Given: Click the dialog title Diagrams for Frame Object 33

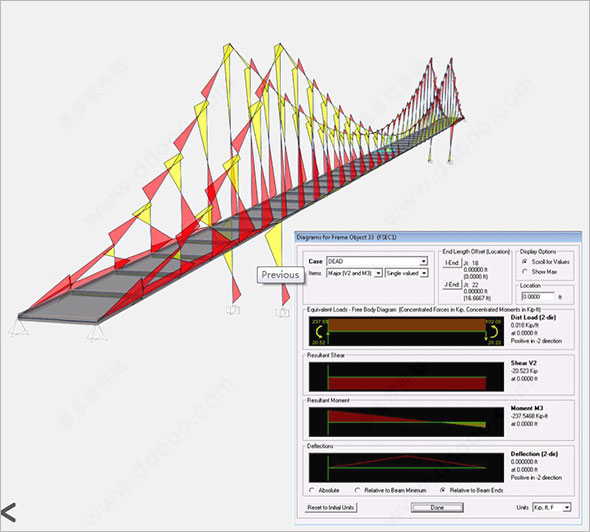Looking at the screenshot, I should [x=346, y=237].
